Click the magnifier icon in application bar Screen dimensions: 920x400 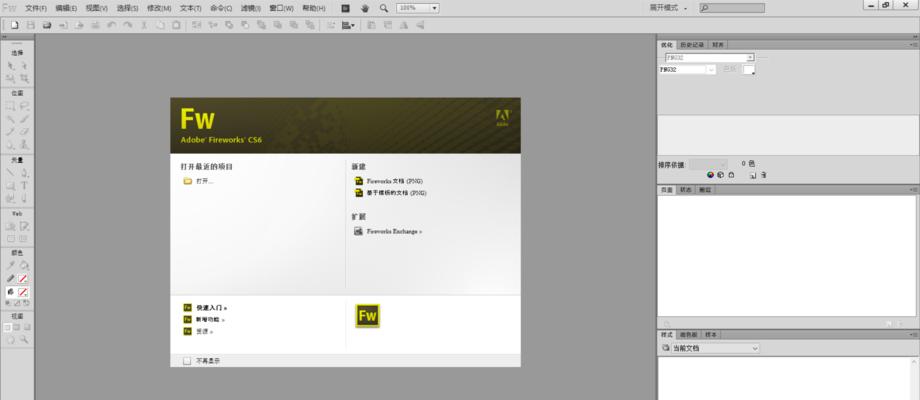[383, 8]
